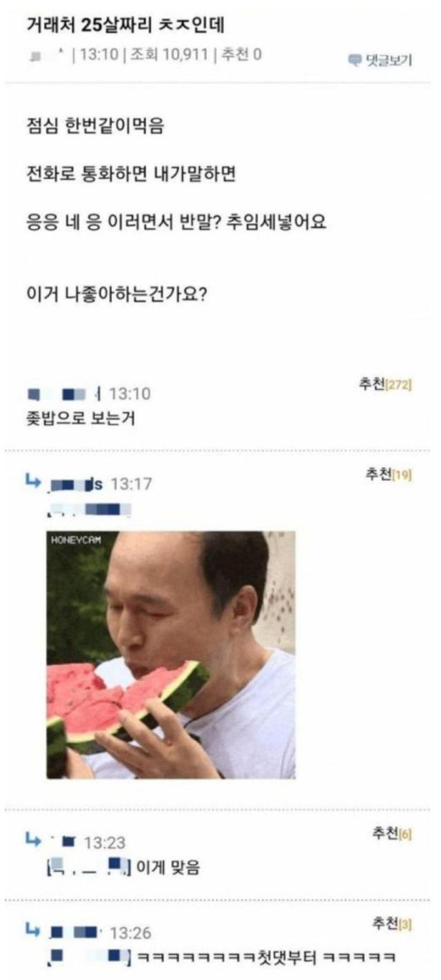
Task: Upvote the 이게 맞음 reply showing 추천 6
Action: tap(391, 835)
